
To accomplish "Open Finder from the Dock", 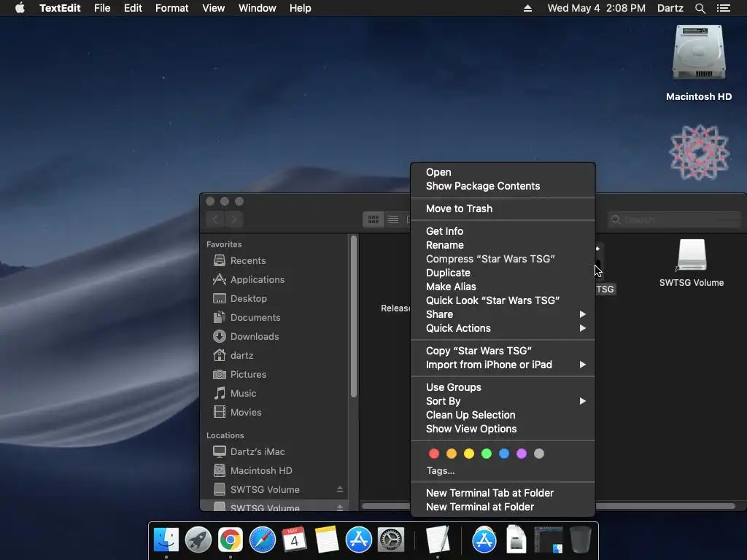I will pyautogui.click(x=166, y=540).
